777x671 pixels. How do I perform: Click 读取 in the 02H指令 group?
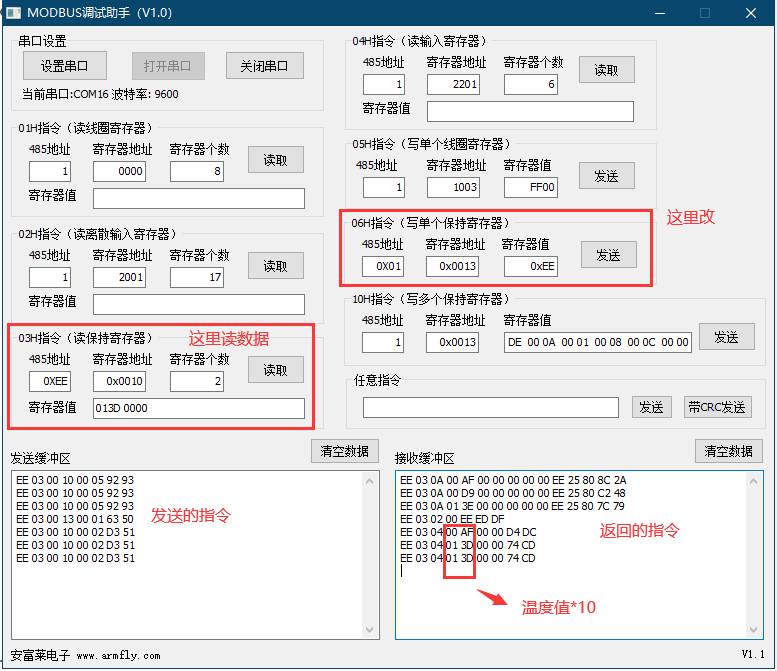[276, 266]
